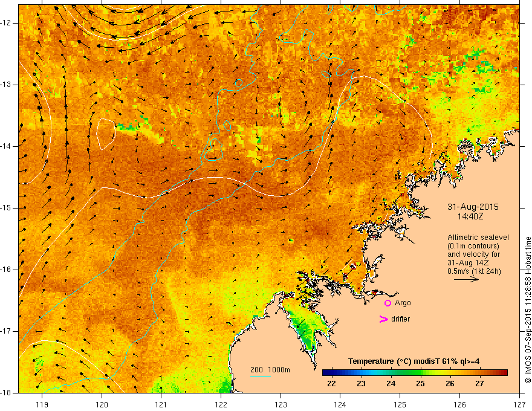
Task: Click longitude axis label 121
Action: [161, 404]
